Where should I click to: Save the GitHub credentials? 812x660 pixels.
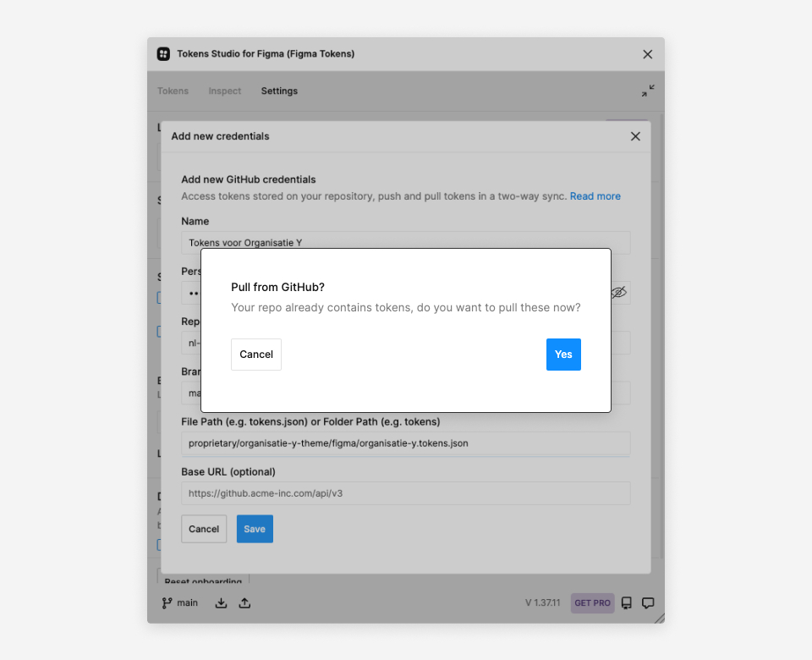pyautogui.click(x=255, y=529)
